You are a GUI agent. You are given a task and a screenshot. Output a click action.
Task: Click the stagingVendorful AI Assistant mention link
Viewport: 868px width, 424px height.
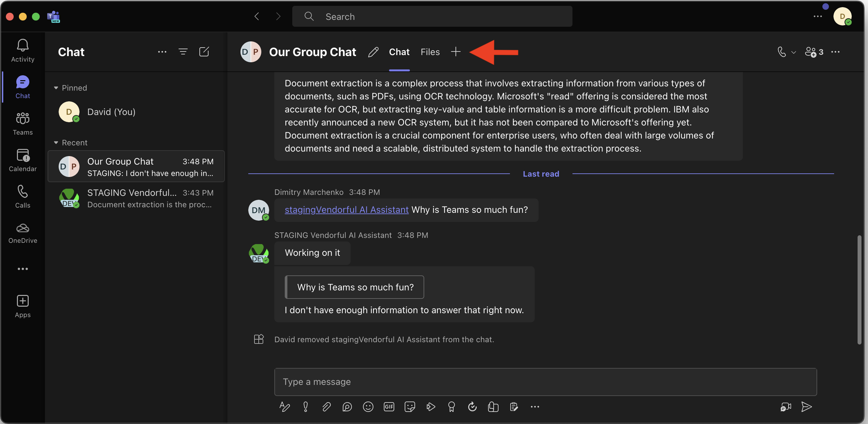(x=346, y=210)
